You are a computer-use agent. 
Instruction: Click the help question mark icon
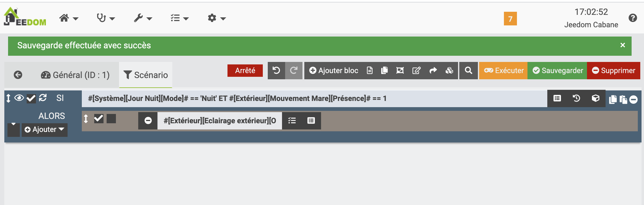tap(633, 18)
